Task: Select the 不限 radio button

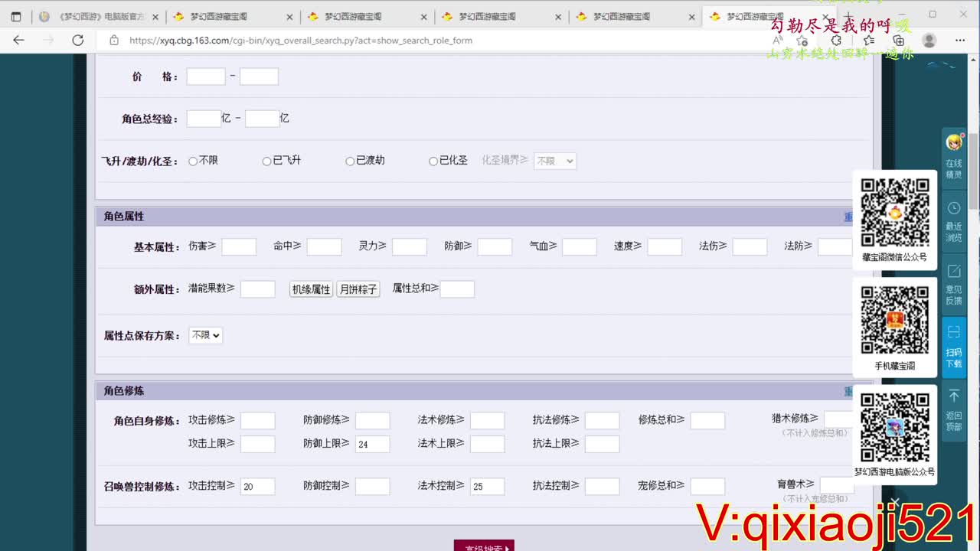Action: click(x=193, y=161)
